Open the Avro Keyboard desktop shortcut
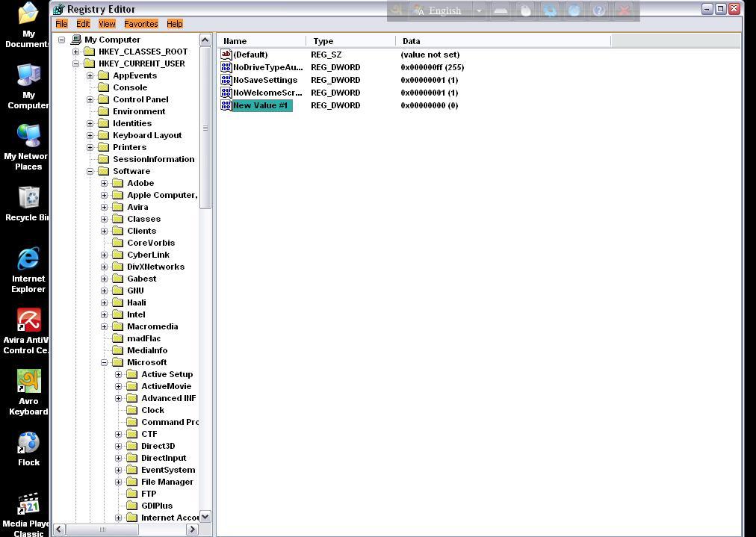This screenshot has height=537, width=756. pos(28,382)
